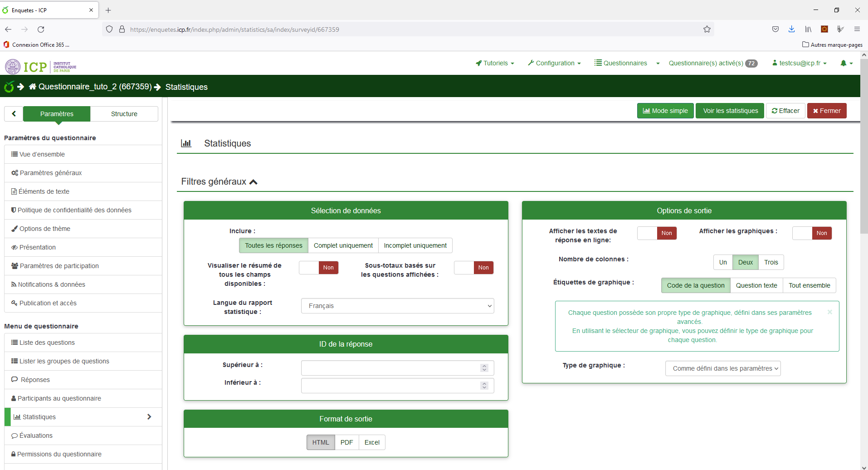
Task: Toggle 'Afficher les textes de réponse en ligne'
Action: [x=657, y=233]
